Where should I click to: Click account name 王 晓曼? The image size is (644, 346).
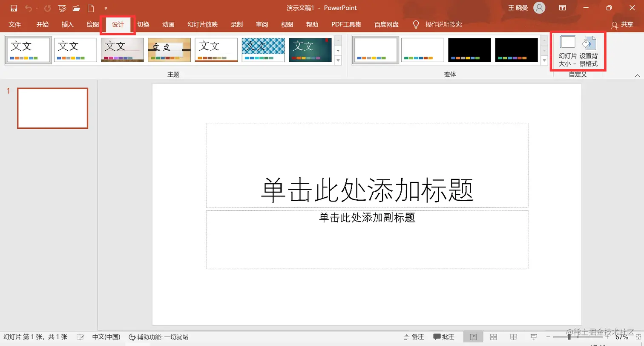point(518,8)
